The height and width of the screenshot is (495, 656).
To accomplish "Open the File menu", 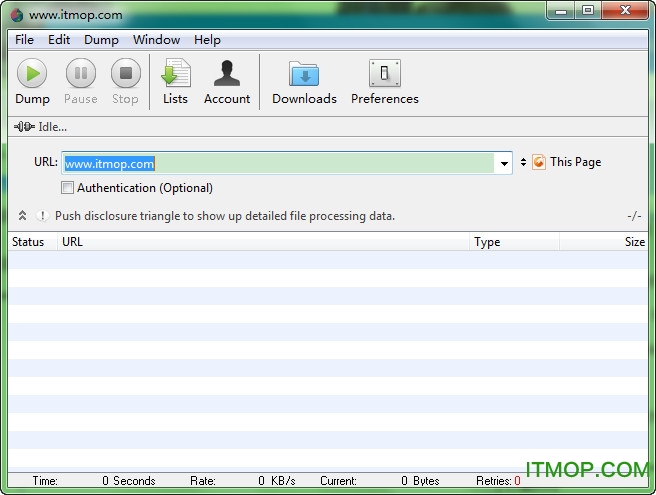I will 24,40.
